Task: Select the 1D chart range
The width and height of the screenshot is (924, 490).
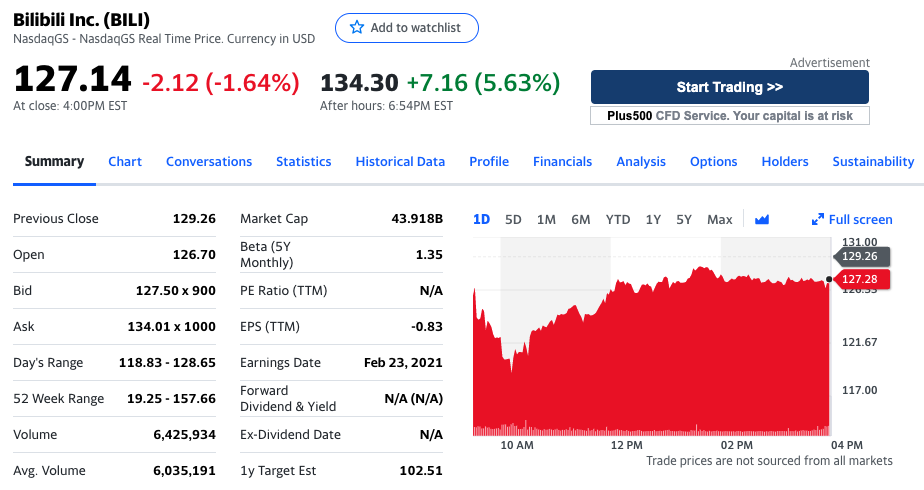Action: point(481,220)
